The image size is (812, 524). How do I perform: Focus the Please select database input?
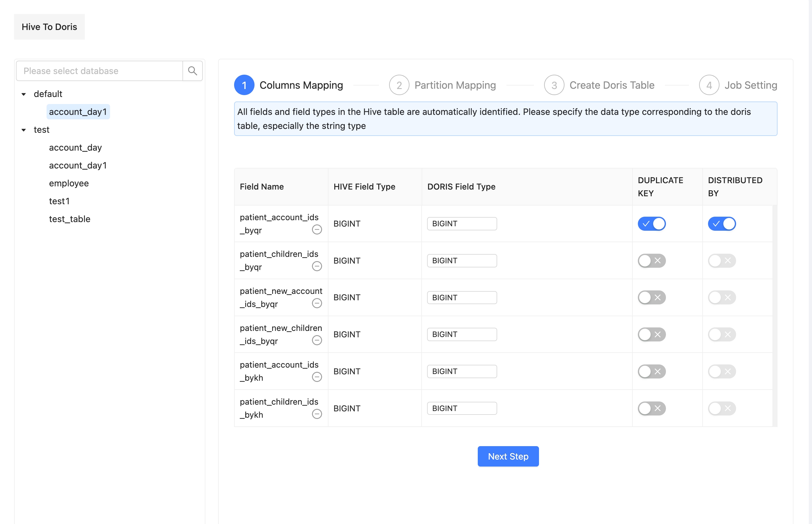[99, 71]
